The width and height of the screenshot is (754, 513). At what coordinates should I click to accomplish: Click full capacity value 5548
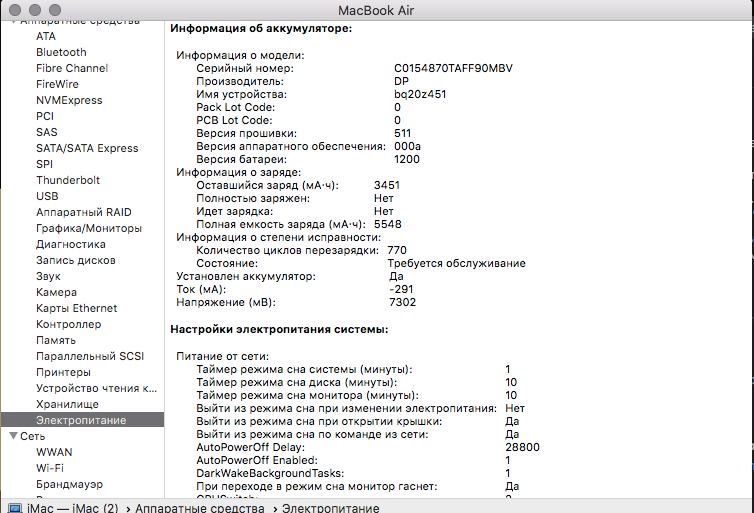tap(388, 224)
